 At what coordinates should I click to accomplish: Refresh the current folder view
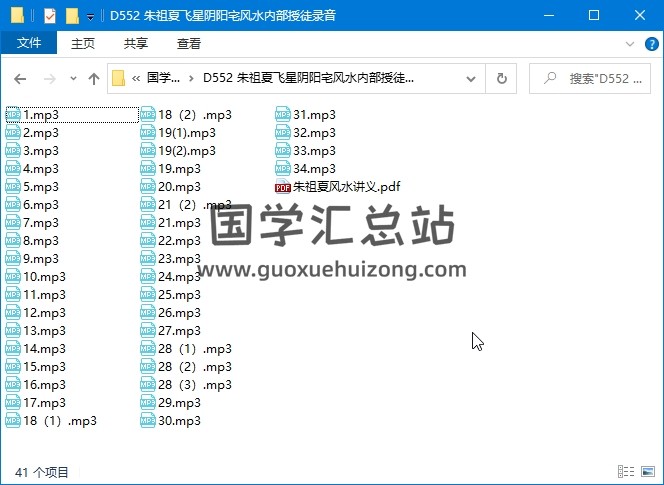pyautogui.click(x=501, y=78)
